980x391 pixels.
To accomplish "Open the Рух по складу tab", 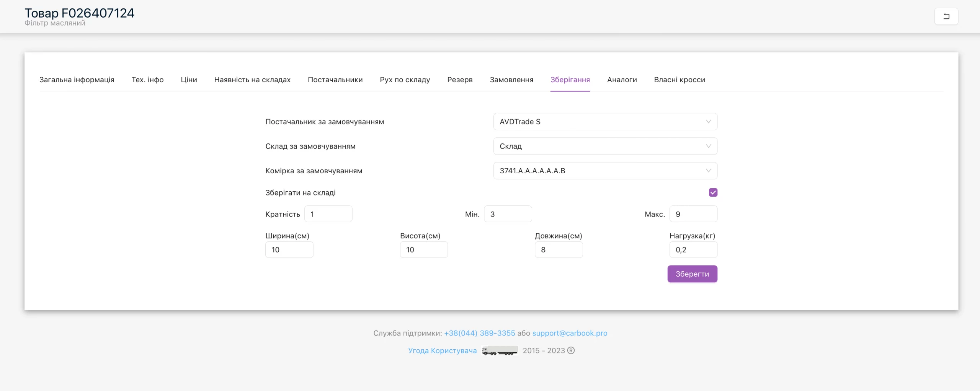I will [x=405, y=80].
